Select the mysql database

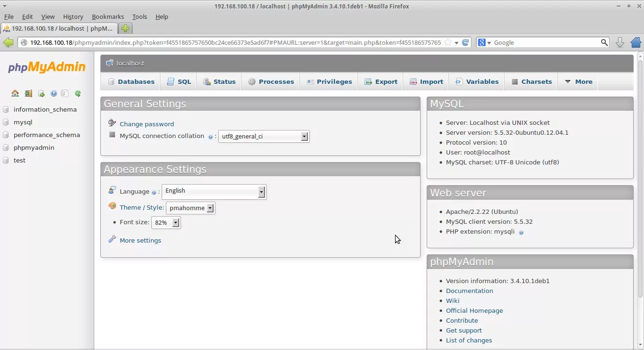point(23,122)
